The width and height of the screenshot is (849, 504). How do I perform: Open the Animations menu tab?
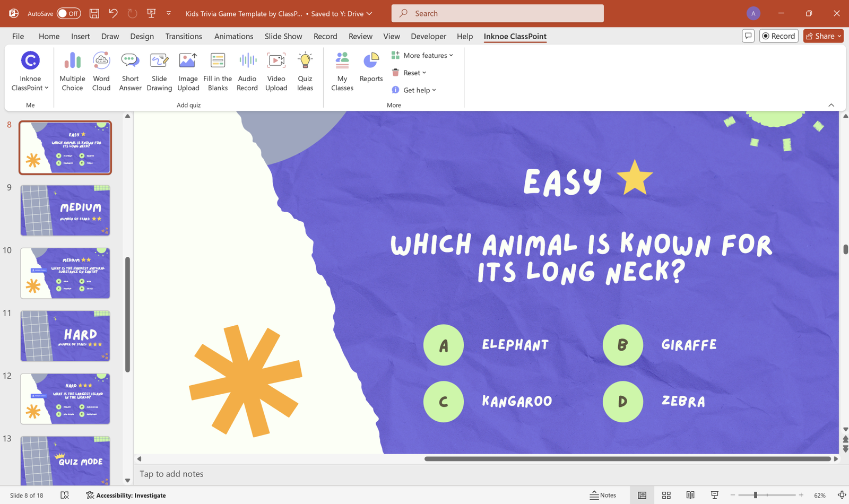coord(233,36)
